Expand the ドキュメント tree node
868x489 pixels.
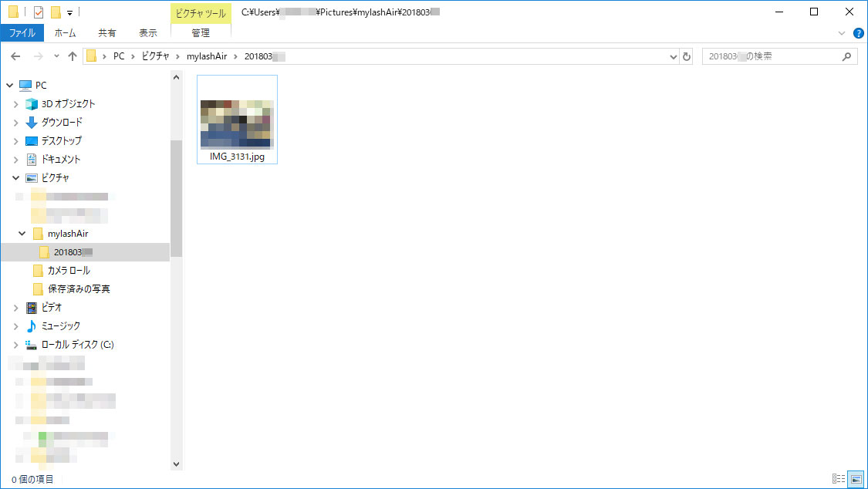(16, 160)
